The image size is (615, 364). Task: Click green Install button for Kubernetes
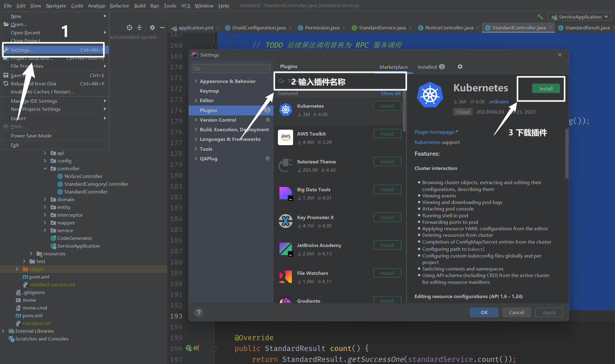point(546,89)
